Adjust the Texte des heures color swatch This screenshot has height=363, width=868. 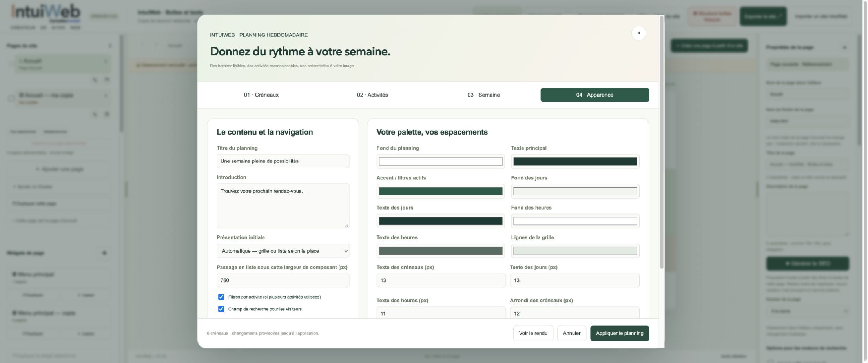440,251
